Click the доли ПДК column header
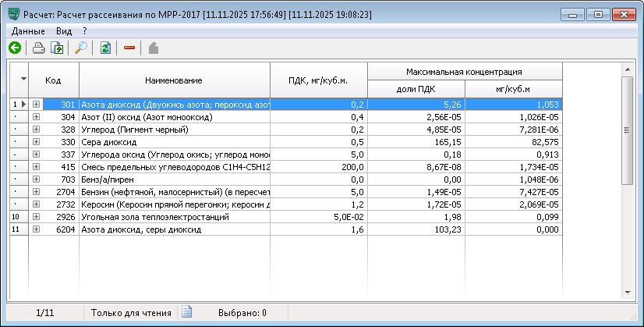The image size is (644, 327). (416, 89)
